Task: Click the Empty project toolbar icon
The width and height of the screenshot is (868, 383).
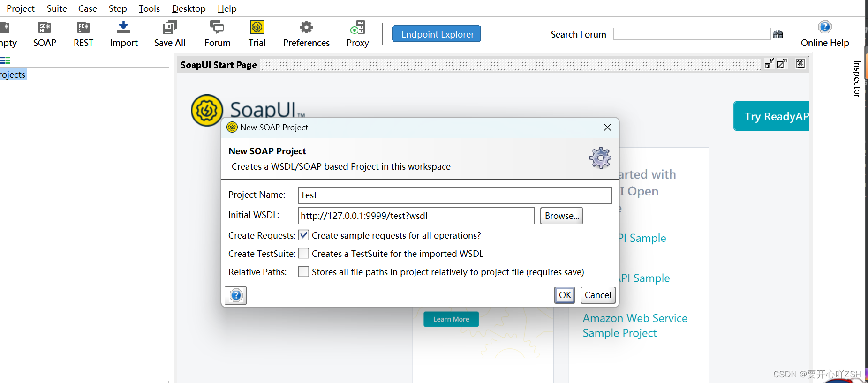Action: tap(5, 28)
